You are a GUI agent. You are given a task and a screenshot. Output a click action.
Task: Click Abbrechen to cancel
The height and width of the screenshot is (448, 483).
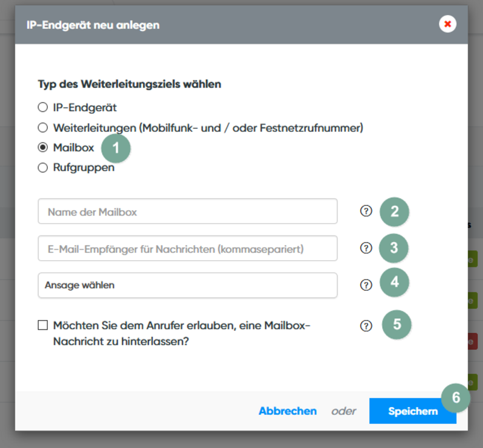(287, 411)
